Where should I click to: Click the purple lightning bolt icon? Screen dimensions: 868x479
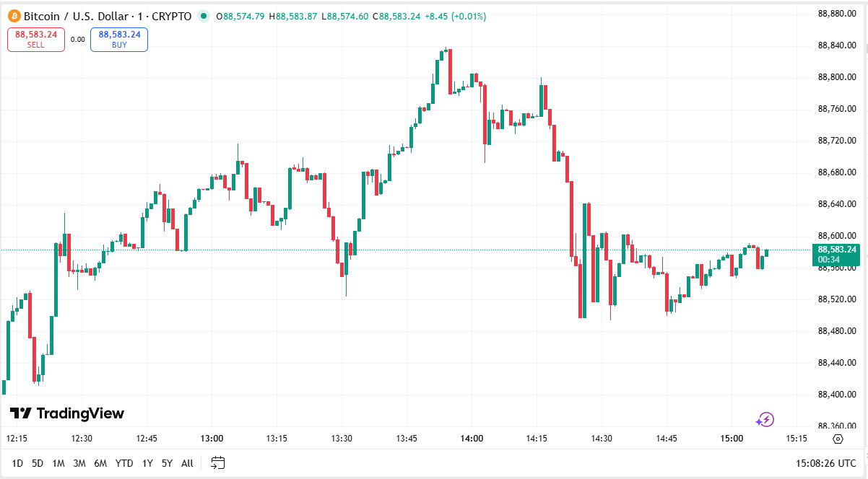pyautogui.click(x=765, y=419)
